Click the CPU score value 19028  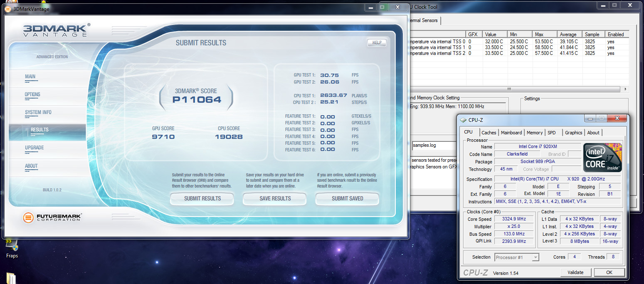coord(229,137)
